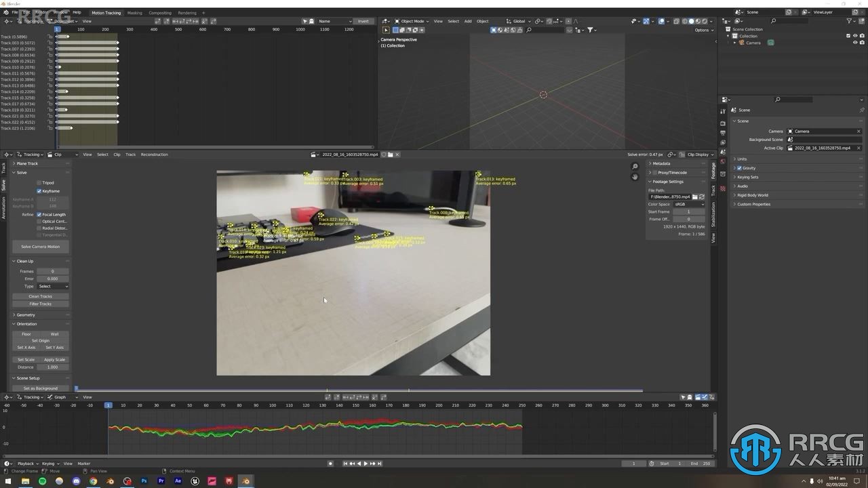This screenshot has height=488, width=868.
Task: Open the Render properties tab icon
Action: point(723,123)
